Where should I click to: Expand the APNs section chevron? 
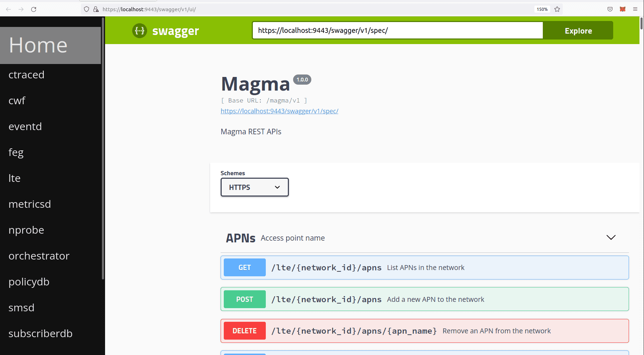pos(611,237)
